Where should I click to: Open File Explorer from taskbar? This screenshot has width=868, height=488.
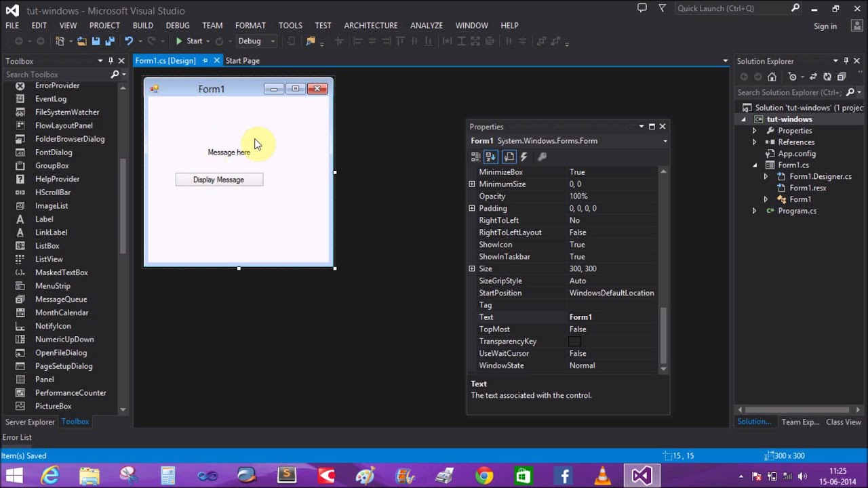pyautogui.click(x=90, y=476)
